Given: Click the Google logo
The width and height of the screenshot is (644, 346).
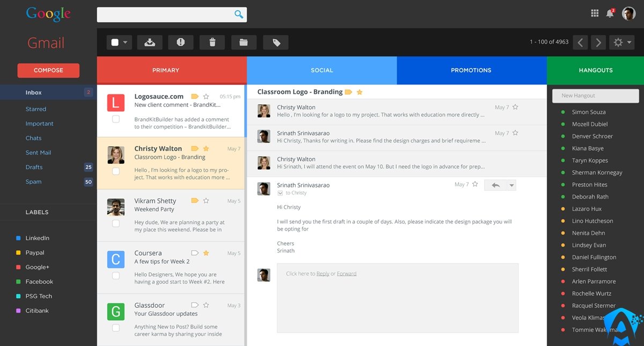Looking at the screenshot, I should coord(48,15).
